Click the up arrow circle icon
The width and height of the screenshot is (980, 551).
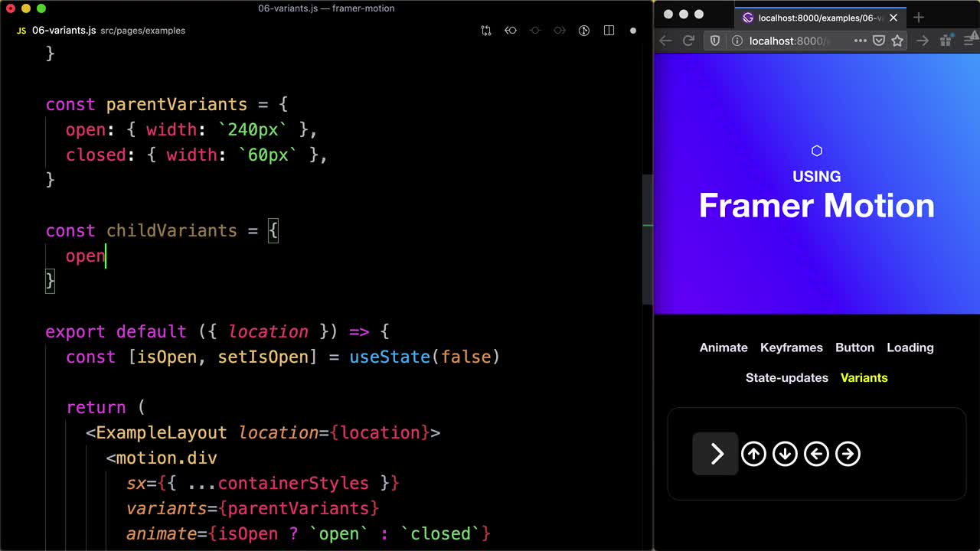coord(753,454)
